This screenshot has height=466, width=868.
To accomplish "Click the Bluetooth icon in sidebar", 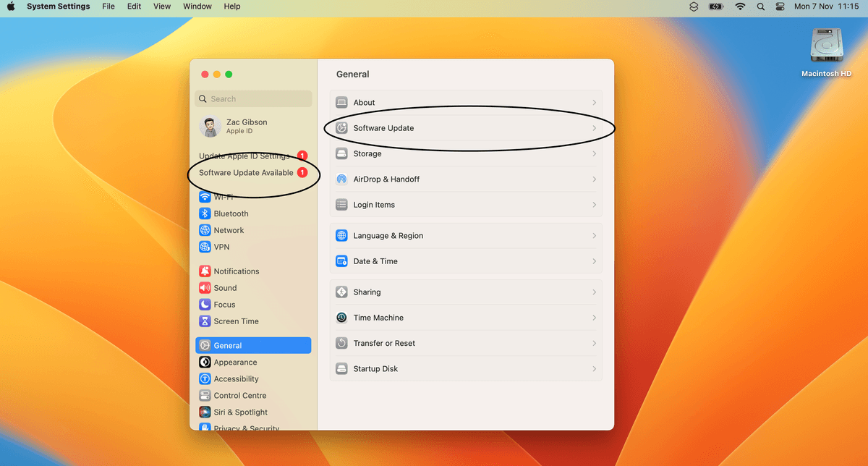I will tap(205, 213).
